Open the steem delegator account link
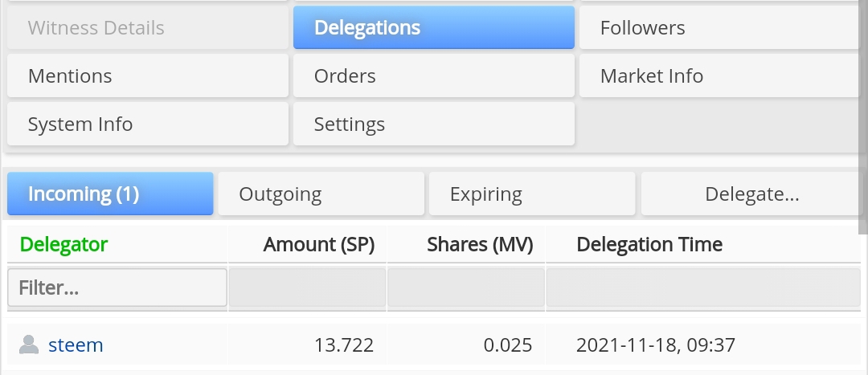 (x=76, y=344)
